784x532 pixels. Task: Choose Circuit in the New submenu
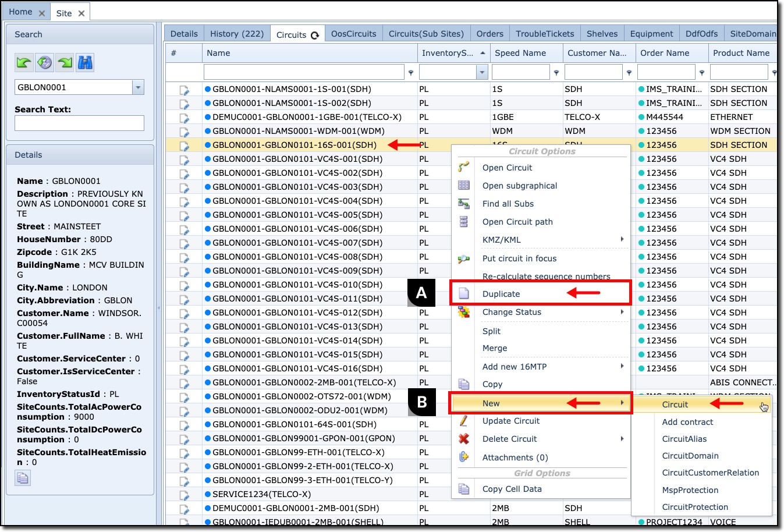tap(675, 405)
